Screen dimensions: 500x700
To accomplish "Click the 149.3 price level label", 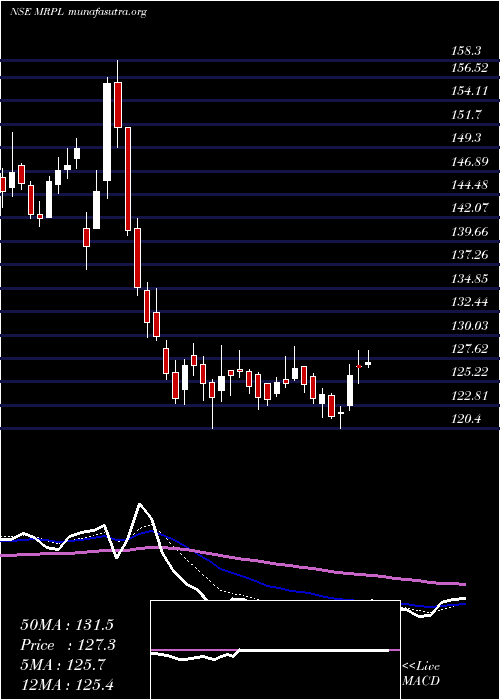I will coord(467,138).
